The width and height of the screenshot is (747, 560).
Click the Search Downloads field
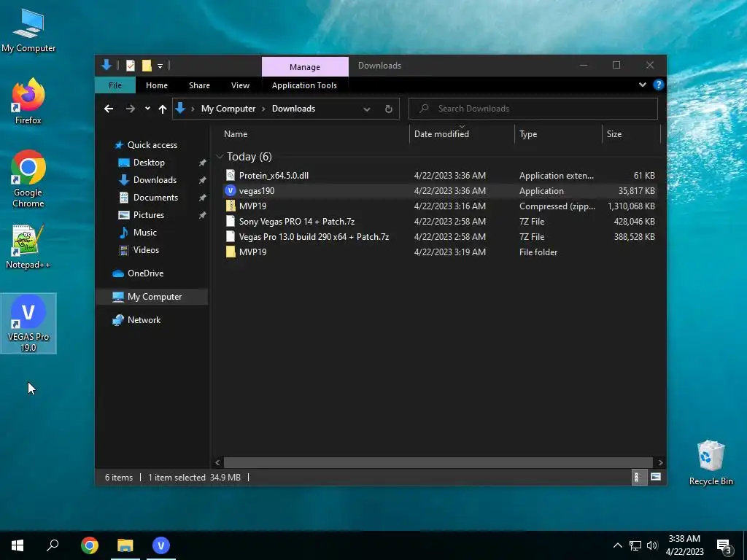tap(533, 109)
